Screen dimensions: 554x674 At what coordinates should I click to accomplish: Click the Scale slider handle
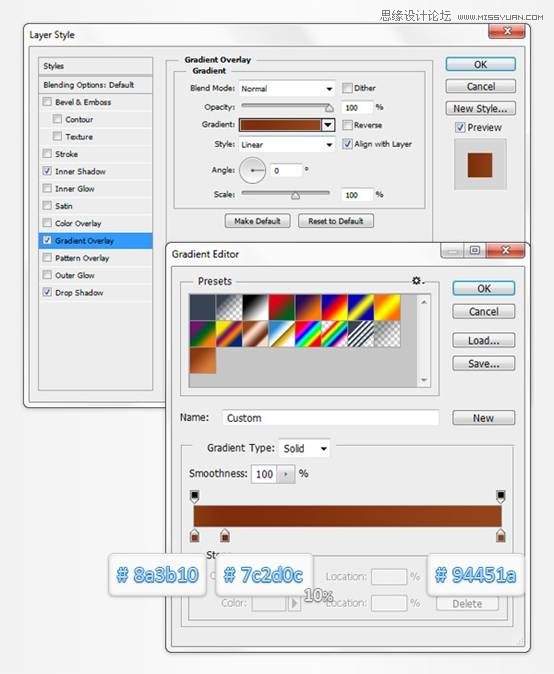[x=295, y=196]
